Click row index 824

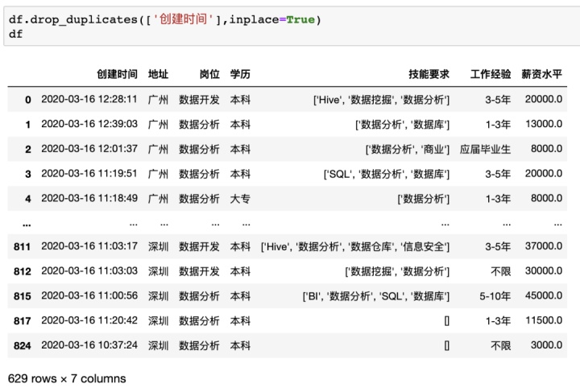point(23,345)
